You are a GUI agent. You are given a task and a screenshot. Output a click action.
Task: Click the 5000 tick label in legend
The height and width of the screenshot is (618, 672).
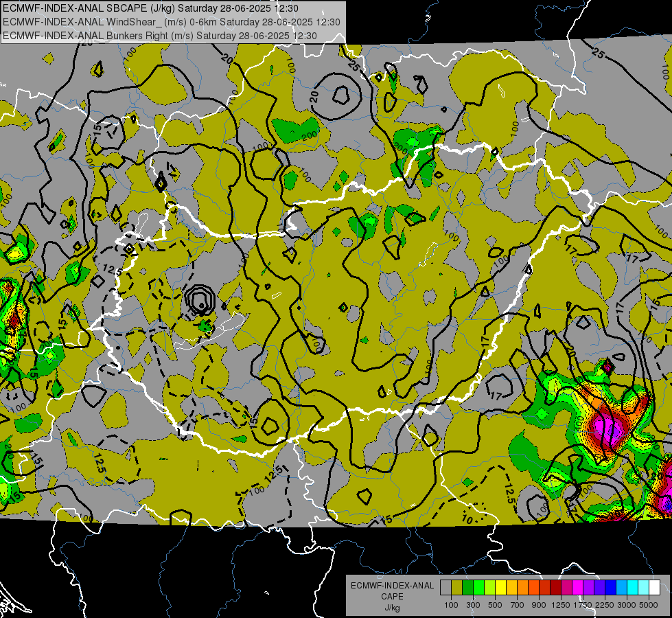pos(649,605)
